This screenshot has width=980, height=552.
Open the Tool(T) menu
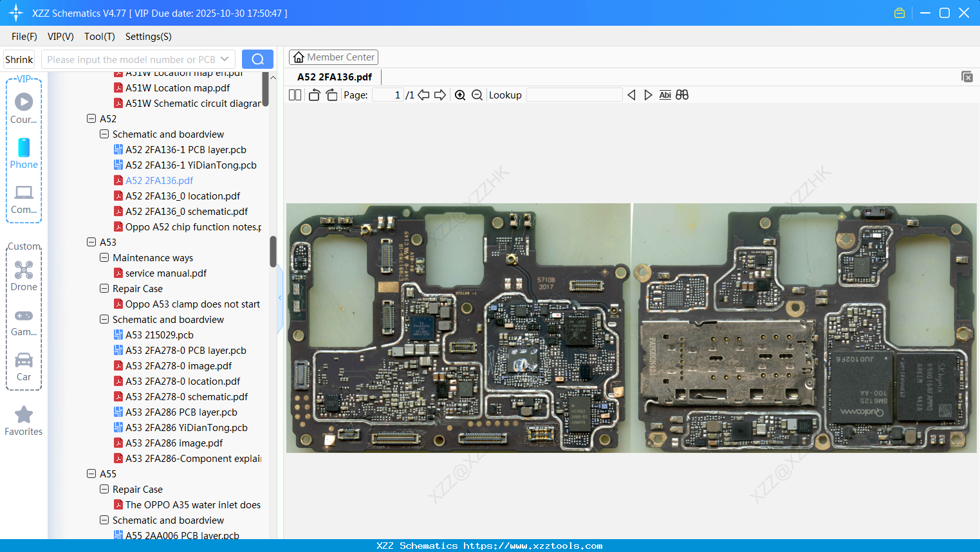click(x=100, y=37)
